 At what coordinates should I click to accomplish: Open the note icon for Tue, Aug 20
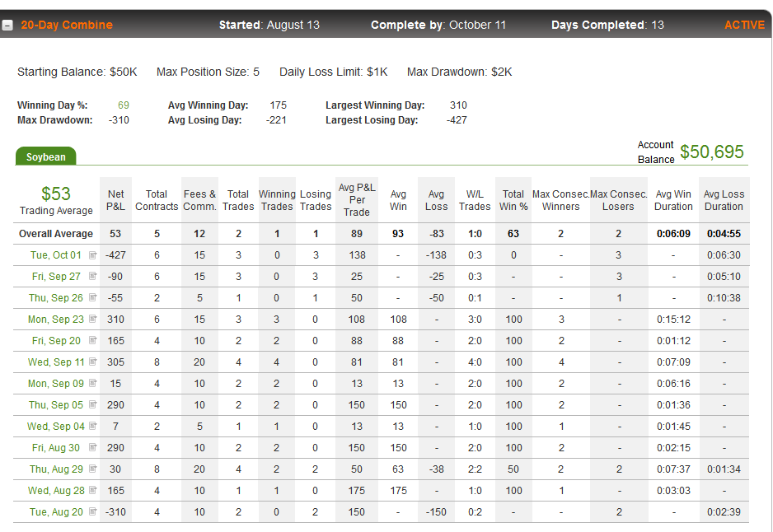[x=92, y=511]
